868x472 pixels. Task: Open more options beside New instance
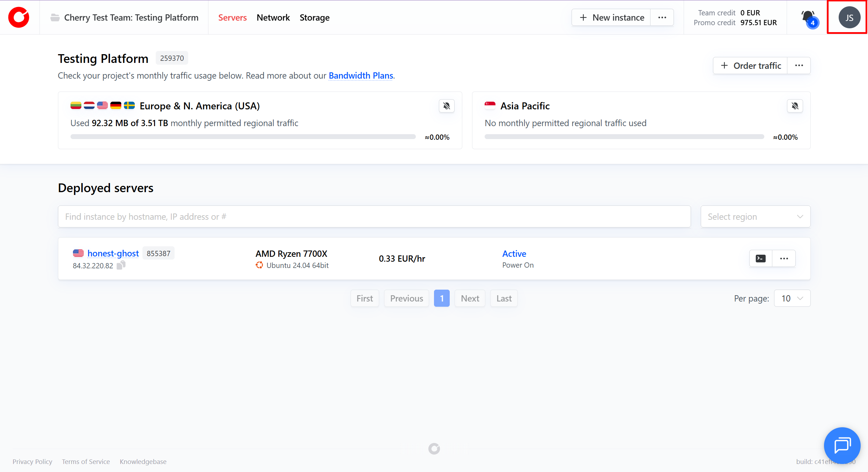[x=662, y=17]
